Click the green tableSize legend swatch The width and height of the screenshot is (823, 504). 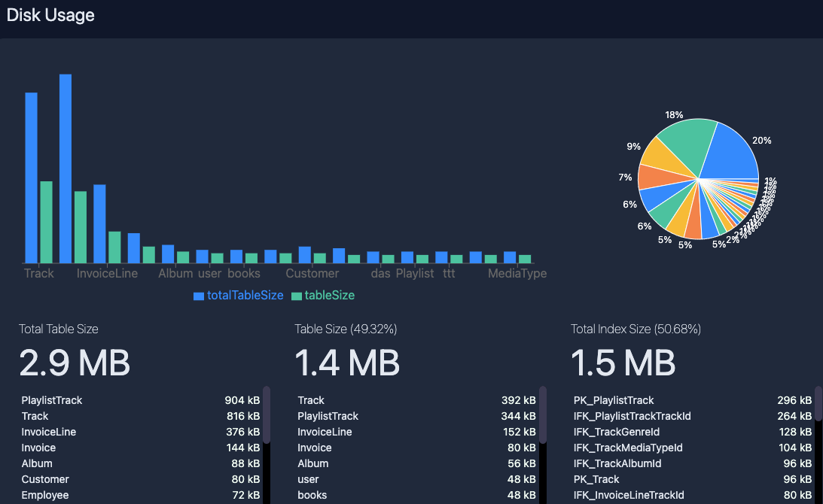tap(297, 296)
